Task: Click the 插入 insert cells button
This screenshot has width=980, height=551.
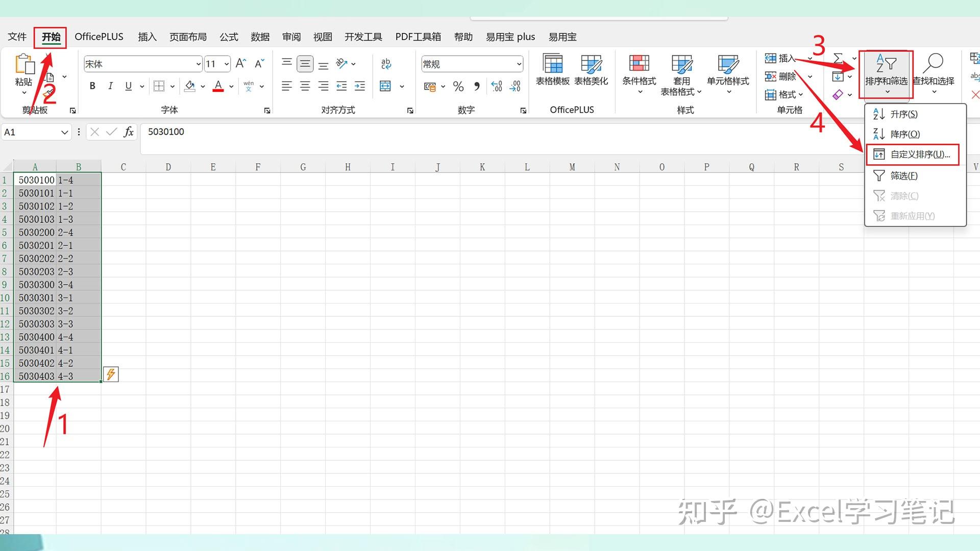Action: 780,58
